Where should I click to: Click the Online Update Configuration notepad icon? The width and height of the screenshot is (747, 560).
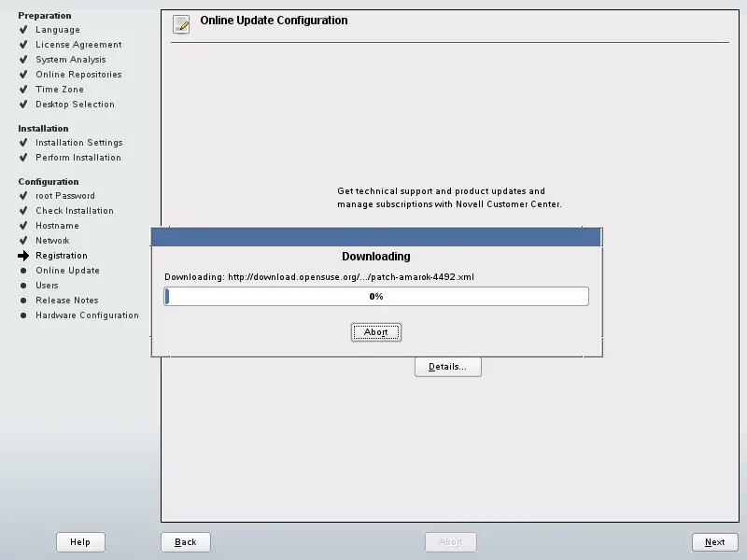[x=181, y=24]
